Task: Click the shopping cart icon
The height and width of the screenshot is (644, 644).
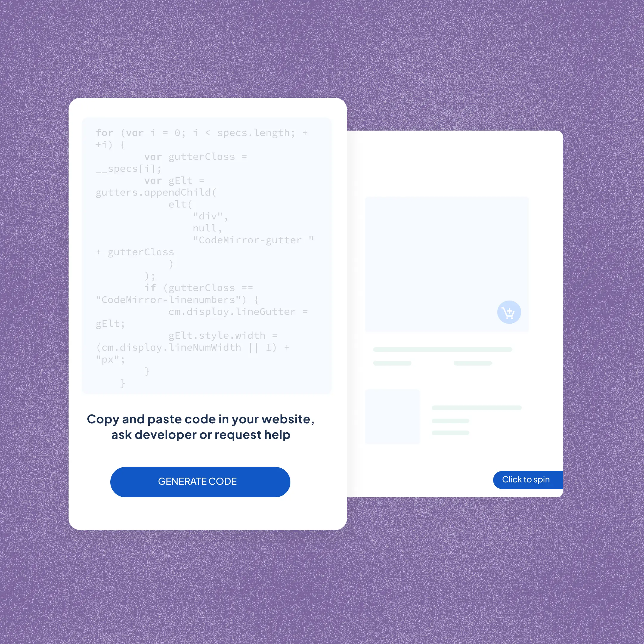Action: (508, 311)
